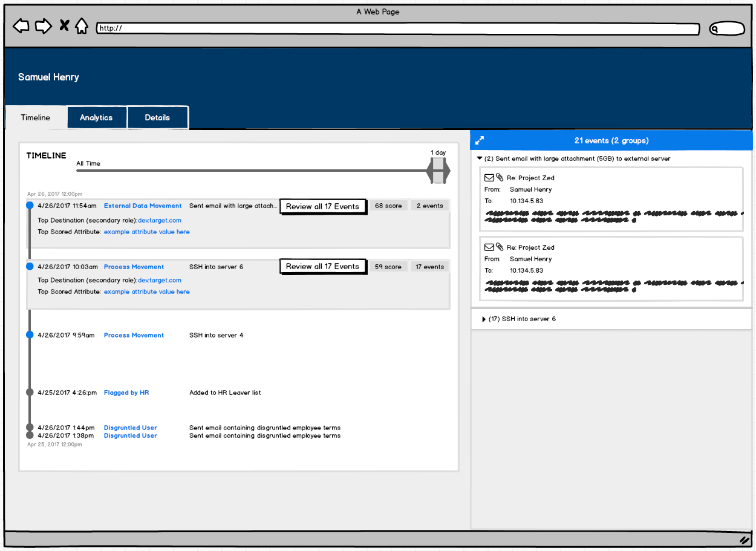Click example attribute value link in 10:03am event
756x551 pixels.
pyautogui.click(x=147, y=292)
